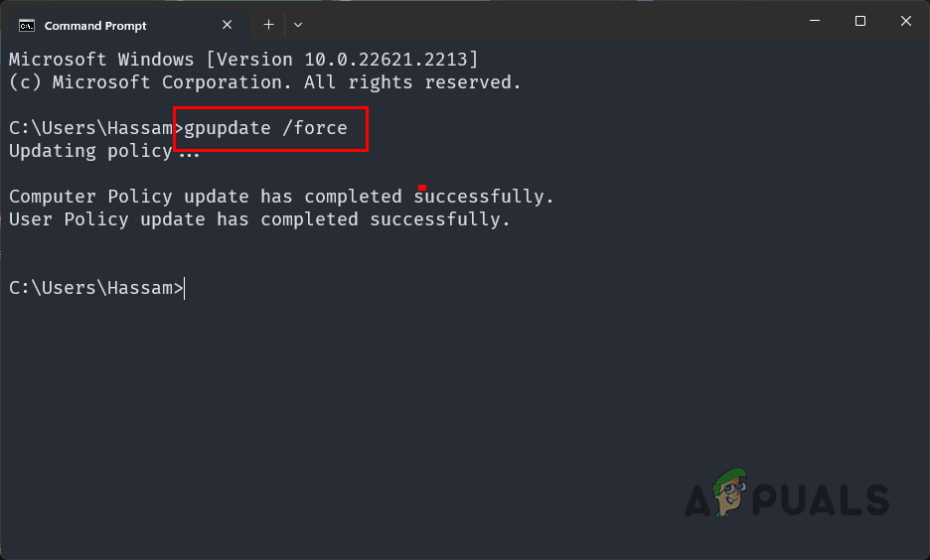The image size is (930, 560).
Task: Click the empty title bar area right of the tabs
Action: point(546,24)
